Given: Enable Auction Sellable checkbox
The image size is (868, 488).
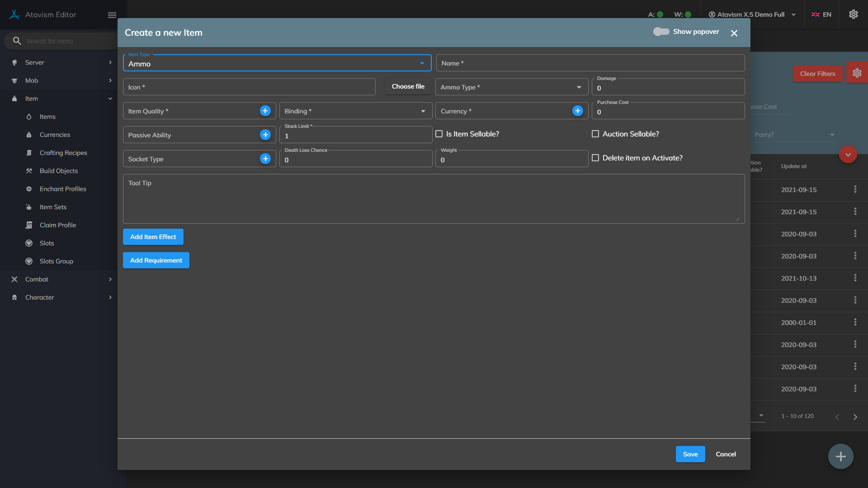Looking at the screenshot, I should coord(595,134).
